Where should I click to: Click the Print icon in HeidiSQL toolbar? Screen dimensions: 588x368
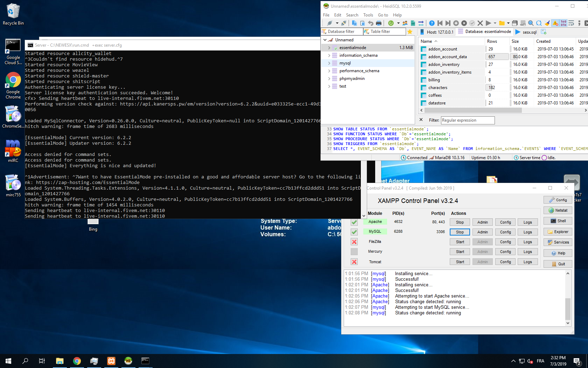click(x=379, y=23)
